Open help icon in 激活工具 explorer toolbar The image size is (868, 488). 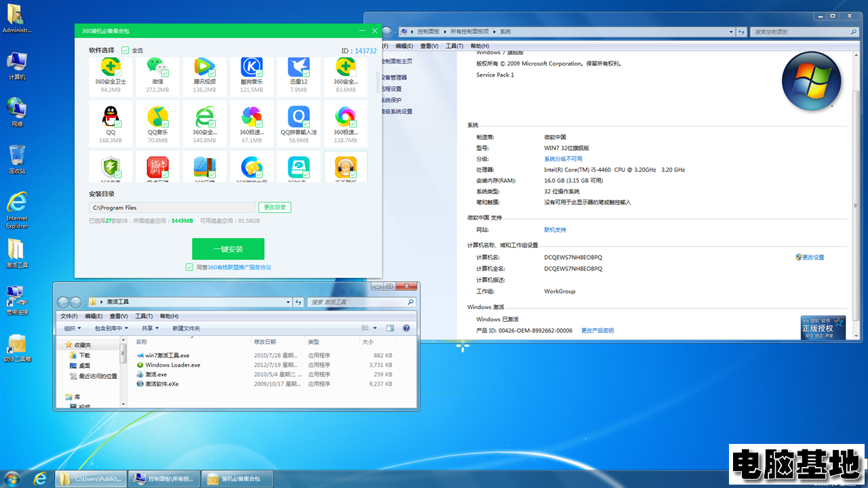[406, 328]
